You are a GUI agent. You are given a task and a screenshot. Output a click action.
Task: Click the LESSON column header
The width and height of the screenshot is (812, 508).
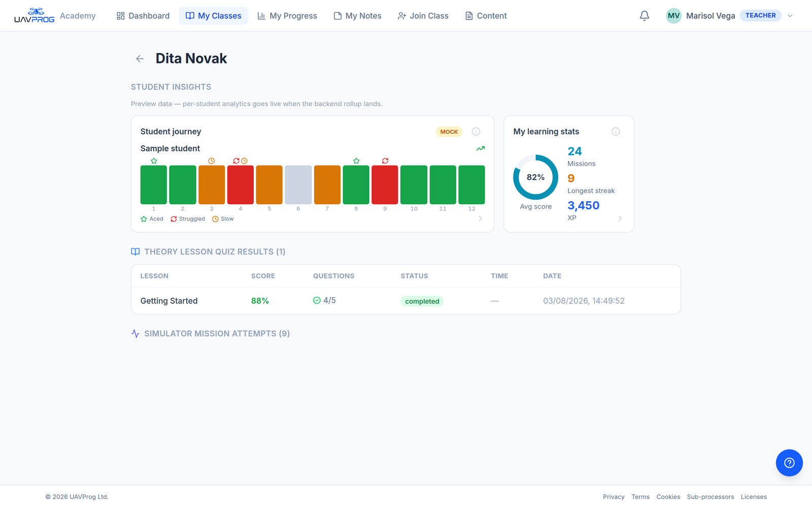pos(154,276)
